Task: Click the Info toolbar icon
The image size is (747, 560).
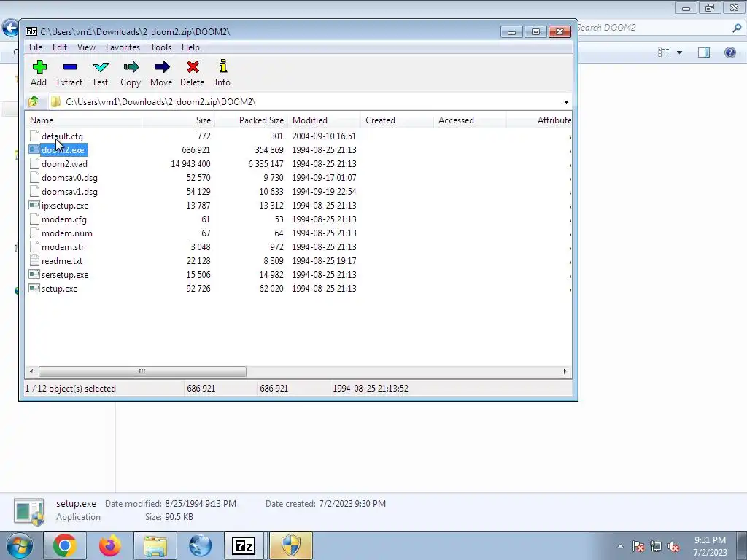Action: click(222, 66)
